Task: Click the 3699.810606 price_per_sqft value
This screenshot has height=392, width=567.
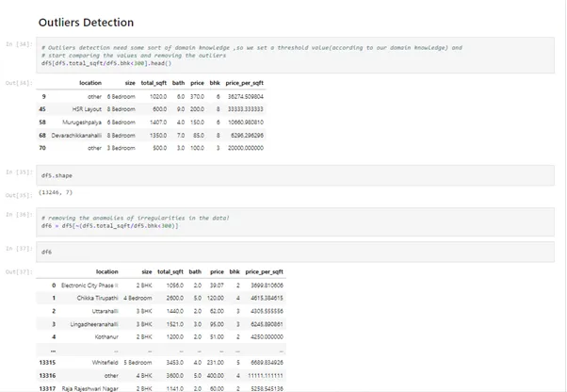Action: pyautogui.click(x=267, y=286)
